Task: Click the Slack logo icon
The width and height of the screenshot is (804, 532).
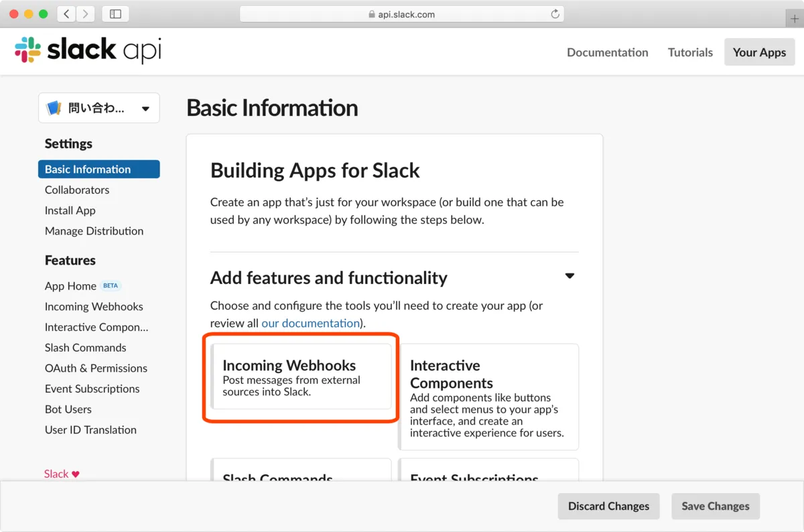Action: (x=27, y=50)
